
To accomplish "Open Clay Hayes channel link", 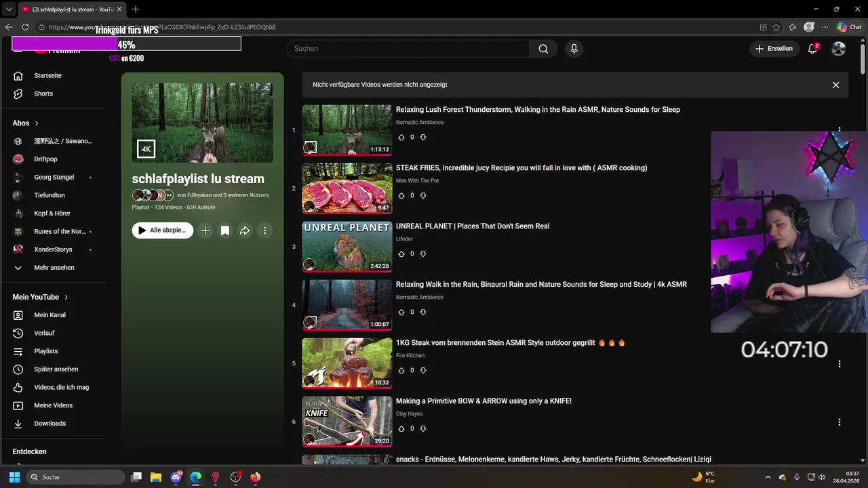I will [x=410, y=414].
